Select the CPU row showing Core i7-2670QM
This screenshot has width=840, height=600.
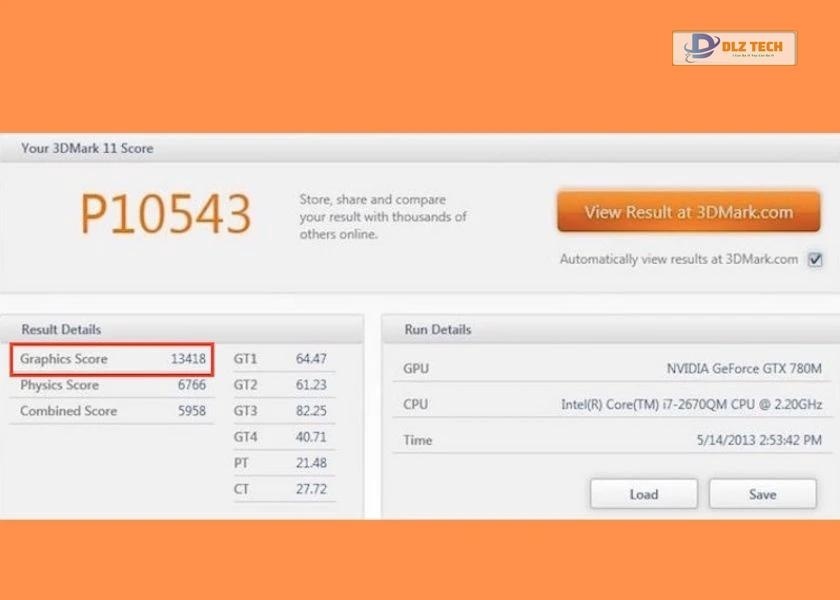(611, 405)
